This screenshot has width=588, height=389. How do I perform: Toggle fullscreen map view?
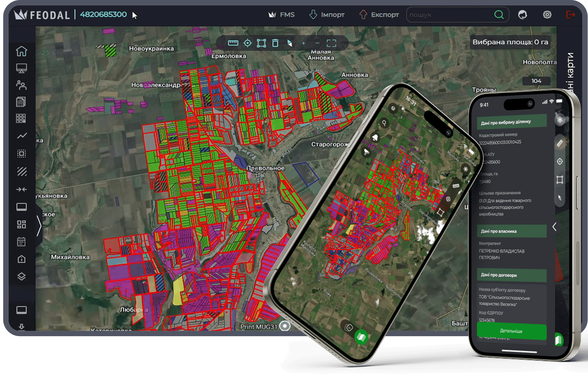[x=331, y=43]
